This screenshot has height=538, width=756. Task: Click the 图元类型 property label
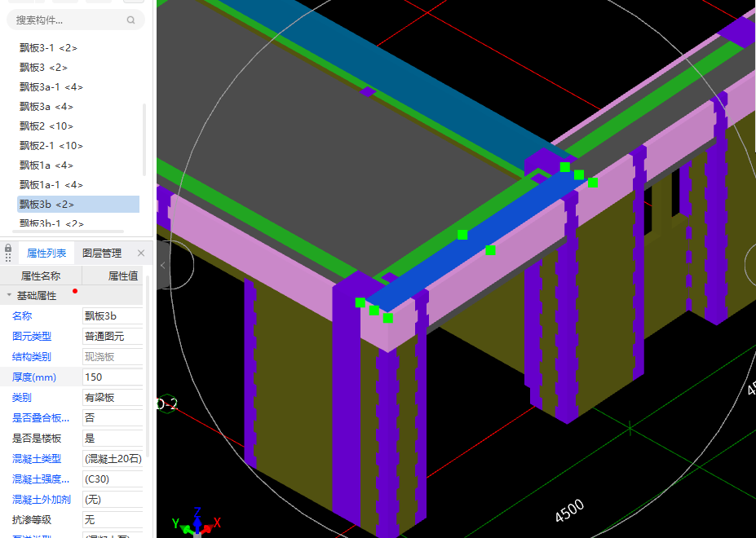[x=32, y=336]
